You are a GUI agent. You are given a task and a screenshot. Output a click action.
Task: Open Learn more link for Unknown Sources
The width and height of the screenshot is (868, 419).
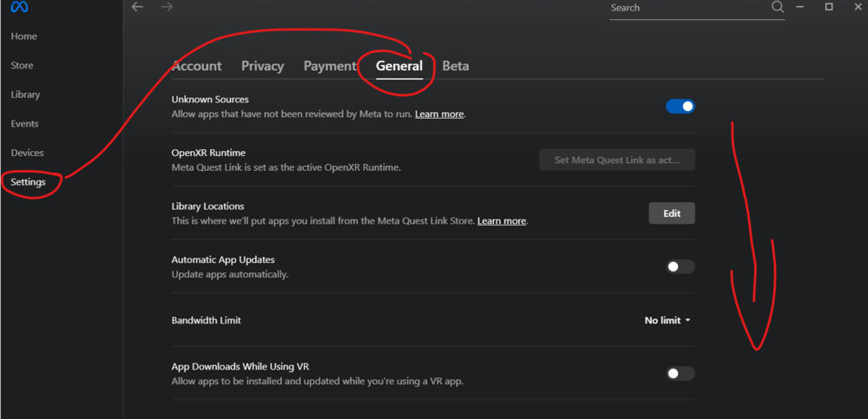click(439, 115)
